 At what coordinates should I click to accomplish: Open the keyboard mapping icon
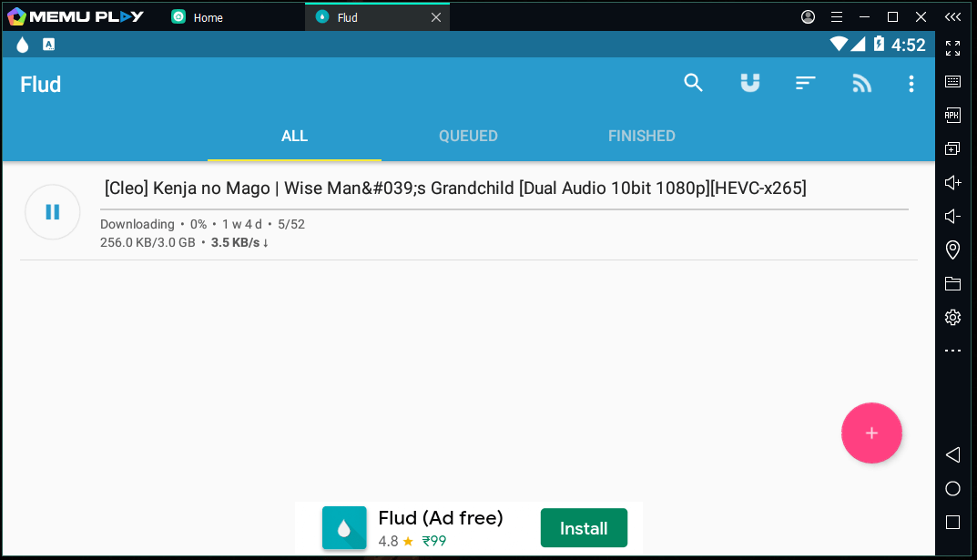[x=952, y=82]
